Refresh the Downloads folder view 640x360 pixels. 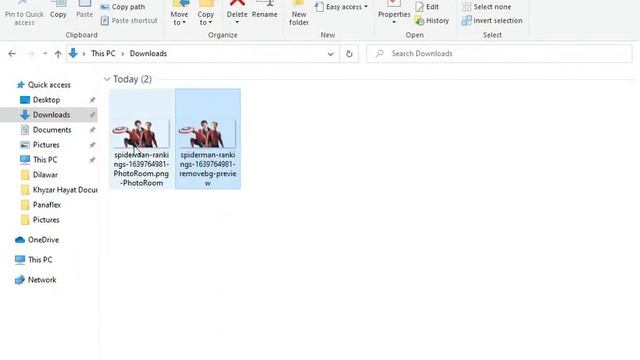click(x=349, y=53)
